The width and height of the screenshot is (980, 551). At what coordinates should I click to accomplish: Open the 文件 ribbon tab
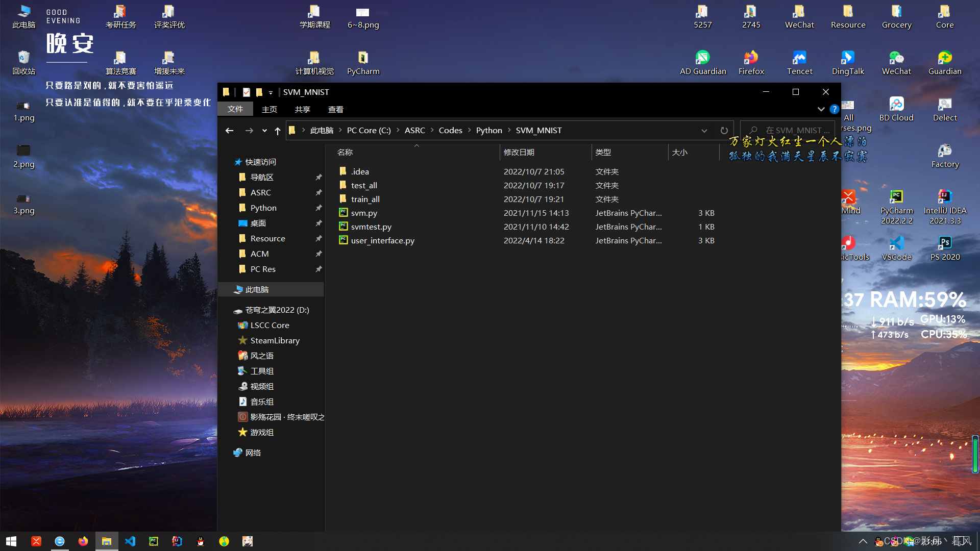[235, 109]
